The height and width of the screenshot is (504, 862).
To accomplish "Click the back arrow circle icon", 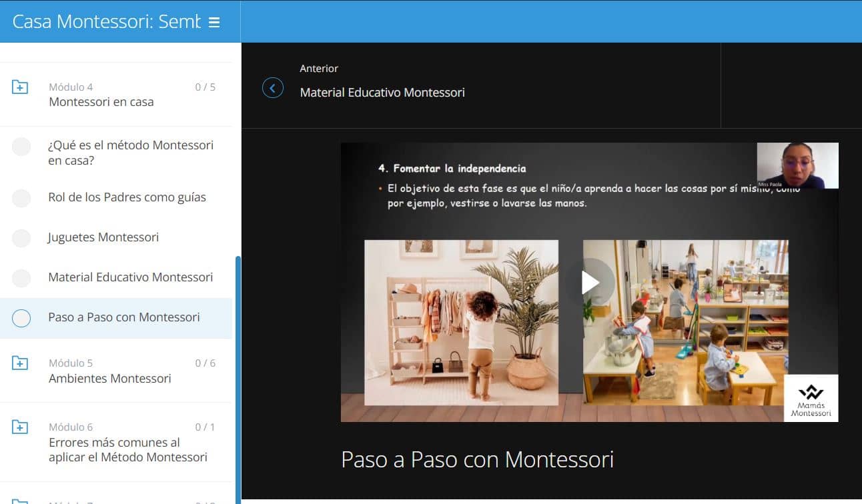I will [273, 87].
